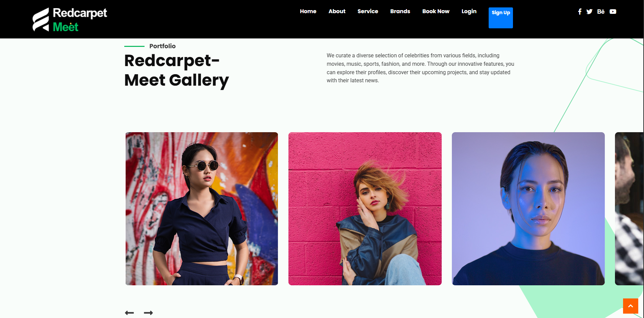This screenshot has width=644, height=318.
Task: Open the YouTube icon in header
Action: point(613,11)
